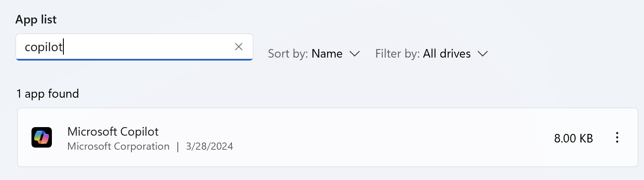Click the "Filter by:" label
Viewport: 644px width, 180px height.
pos(397,54)
